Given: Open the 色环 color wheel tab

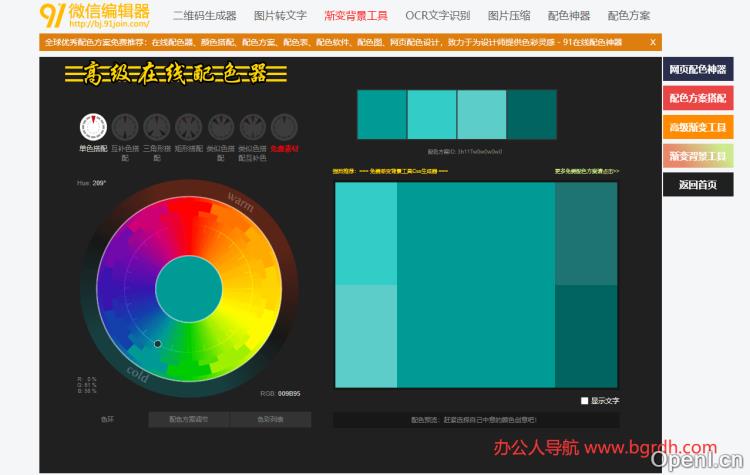Looking at the screenshot, I should tap(107, 420).
